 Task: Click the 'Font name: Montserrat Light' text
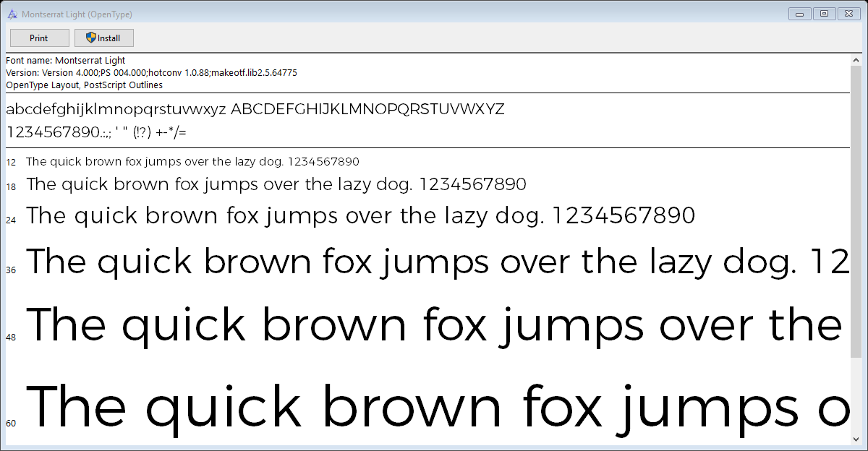(66, 61)
